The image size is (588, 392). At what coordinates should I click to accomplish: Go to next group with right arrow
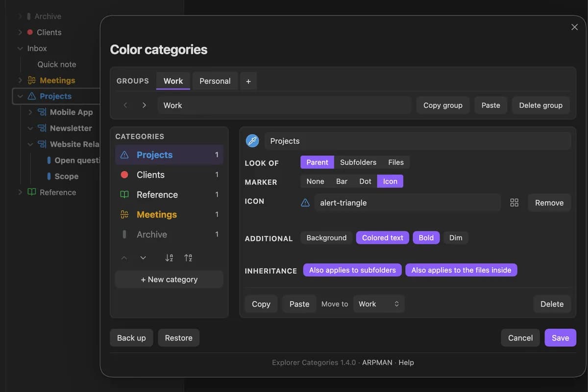(x=144, y=105)
